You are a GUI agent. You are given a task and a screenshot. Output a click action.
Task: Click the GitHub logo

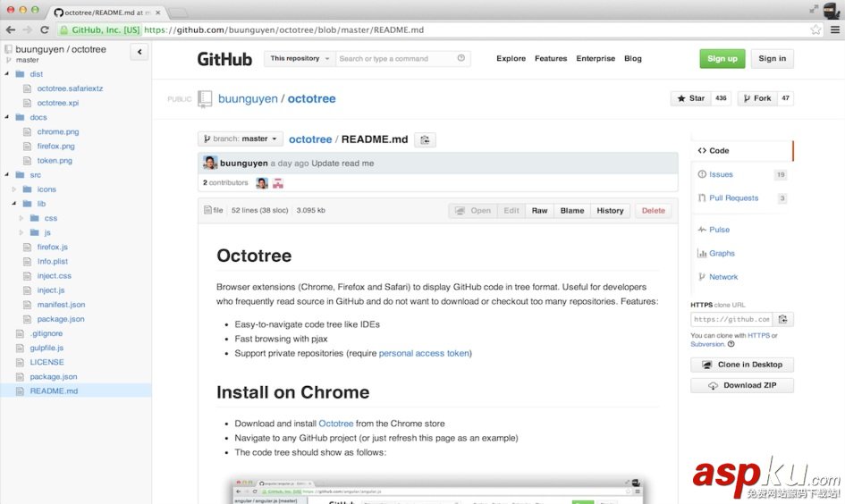click(224, 59)
